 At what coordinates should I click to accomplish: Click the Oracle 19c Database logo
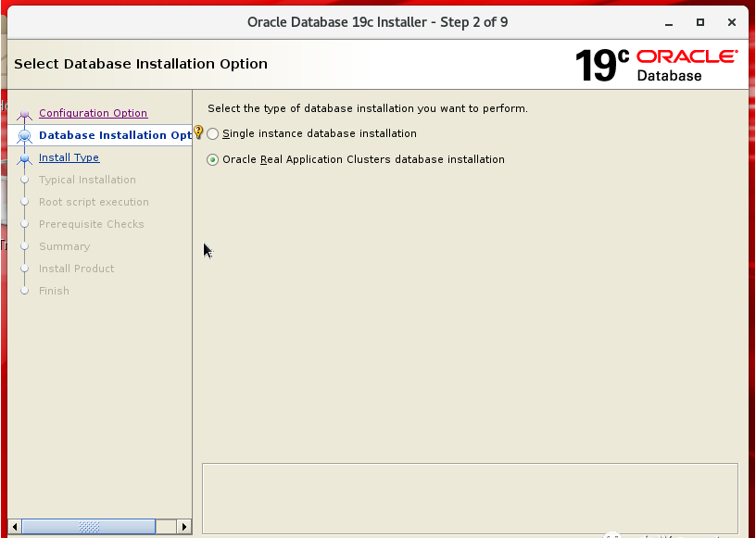656,65
